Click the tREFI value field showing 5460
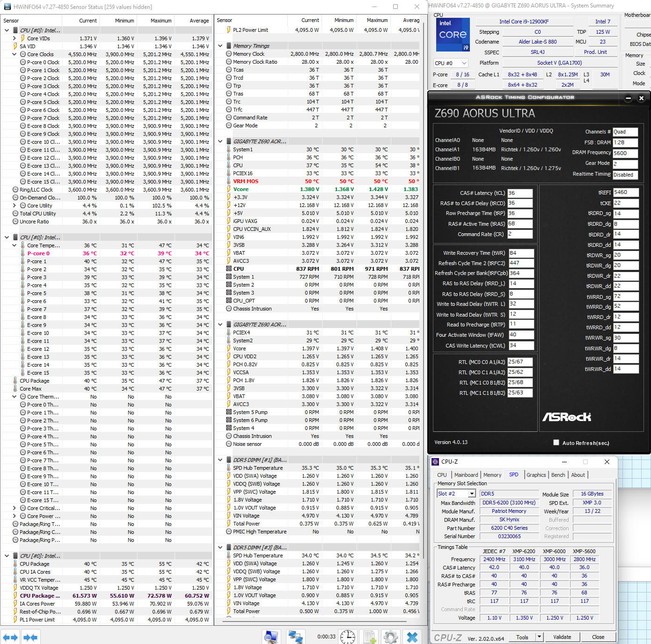The height and width of the screenshot is (644, 651). click(x=626, y=192)
